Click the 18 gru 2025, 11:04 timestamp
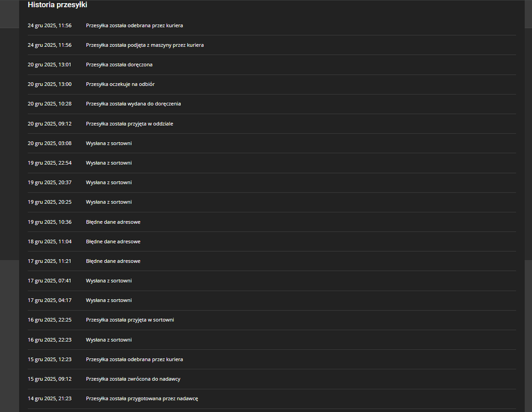The width and height of the screenshot is (532, 412). [50, 242]
